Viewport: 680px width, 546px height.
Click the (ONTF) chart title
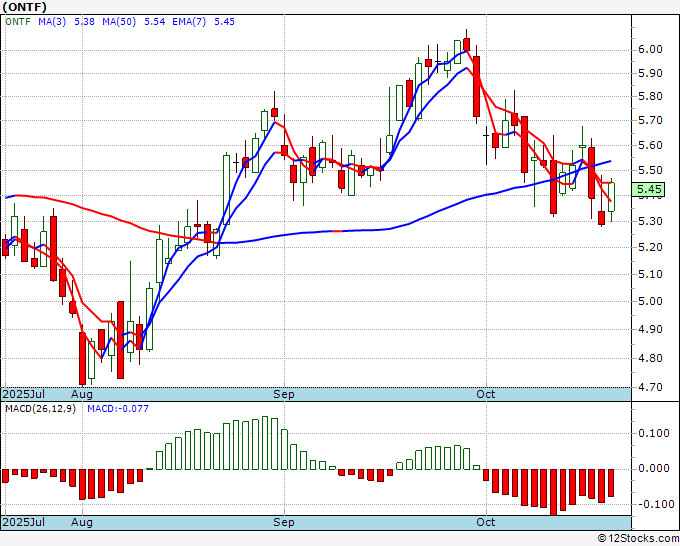coord(25,7)
